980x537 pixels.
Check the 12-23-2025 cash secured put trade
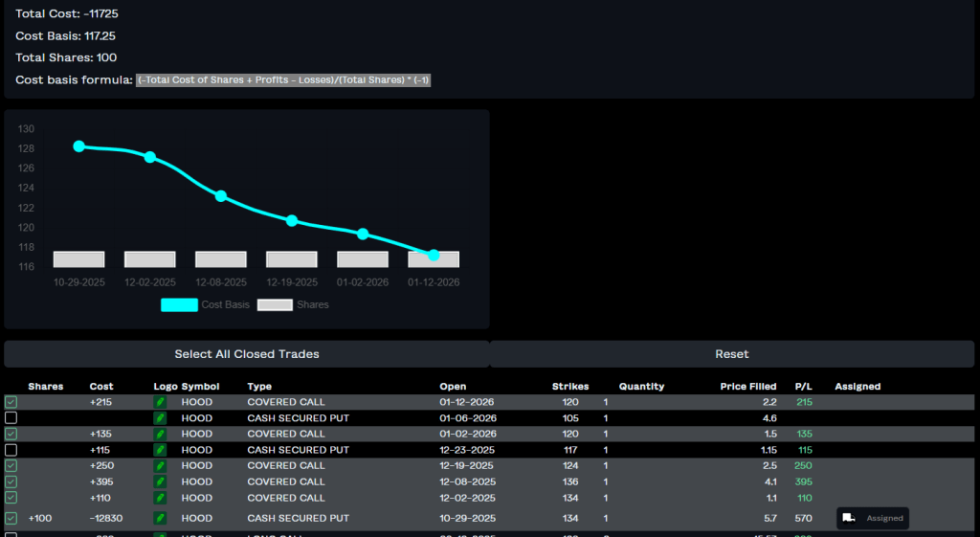pyautogui.click(x=11, y=450)
